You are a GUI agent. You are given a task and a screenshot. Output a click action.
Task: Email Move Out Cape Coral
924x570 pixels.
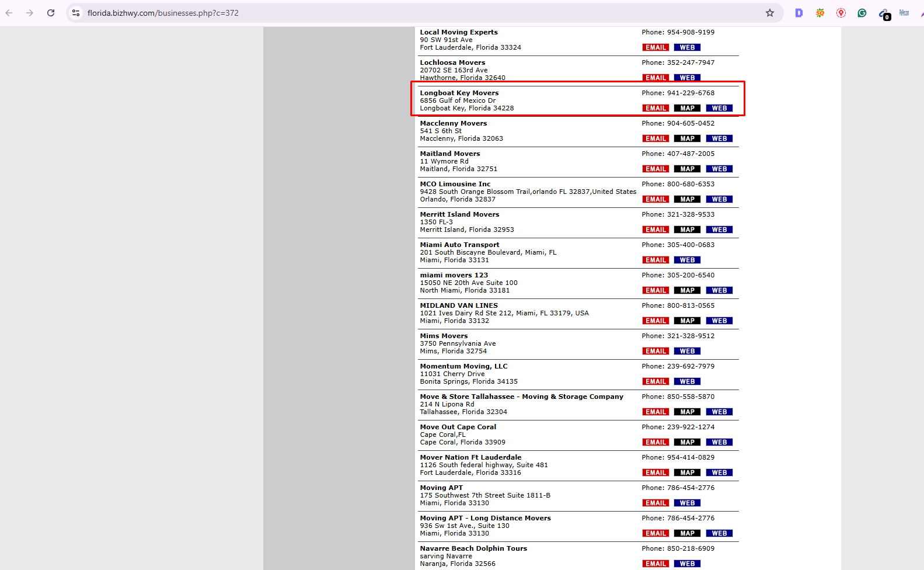point(655,443)
